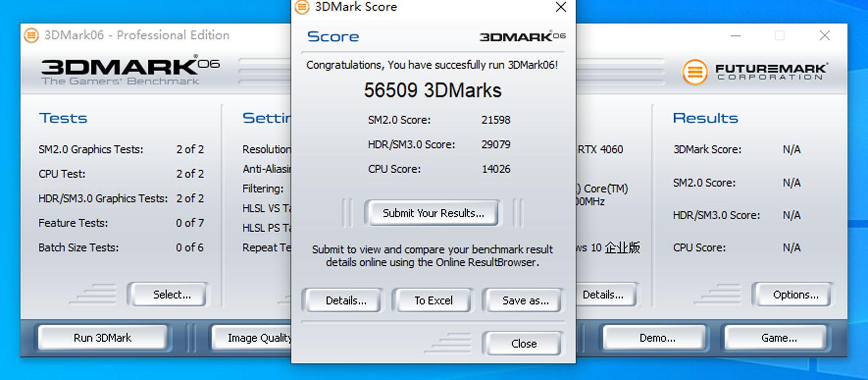Open system Details... in main window
868x380 pixels.
pyautogui.click(x=607, y=295)
